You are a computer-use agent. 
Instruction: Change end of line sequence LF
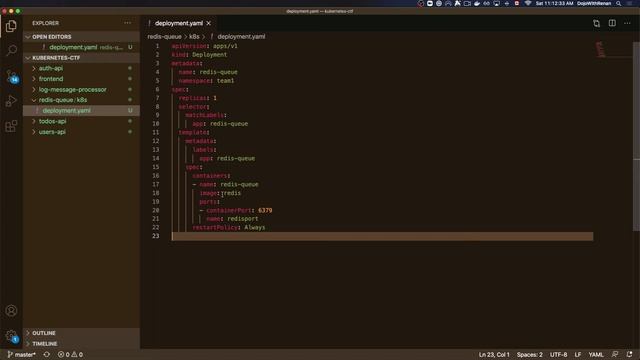coord(578,355)
